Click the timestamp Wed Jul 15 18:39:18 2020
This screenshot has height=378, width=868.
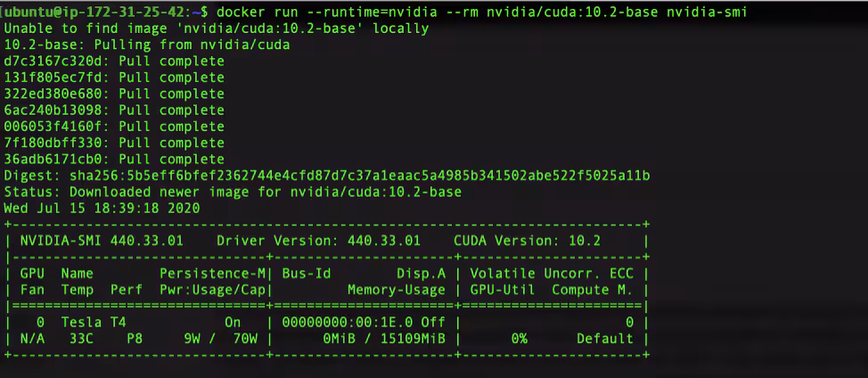pyautogui.click(x=102, y=208)
